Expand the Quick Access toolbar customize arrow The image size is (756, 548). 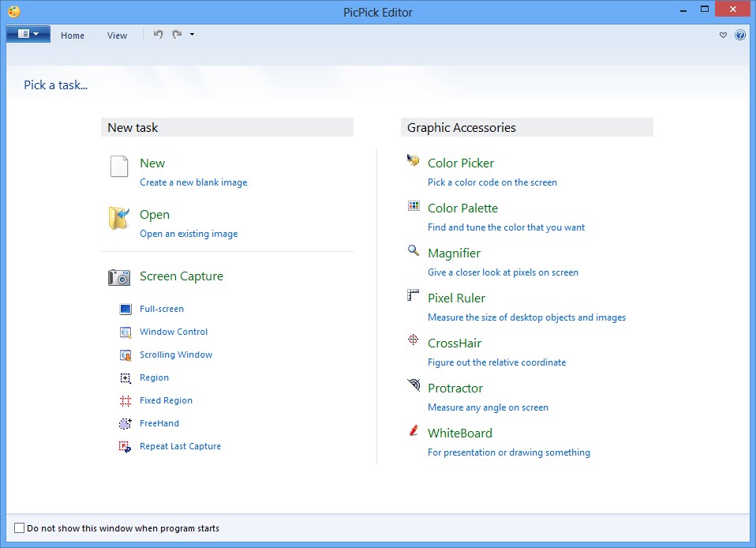192,34
